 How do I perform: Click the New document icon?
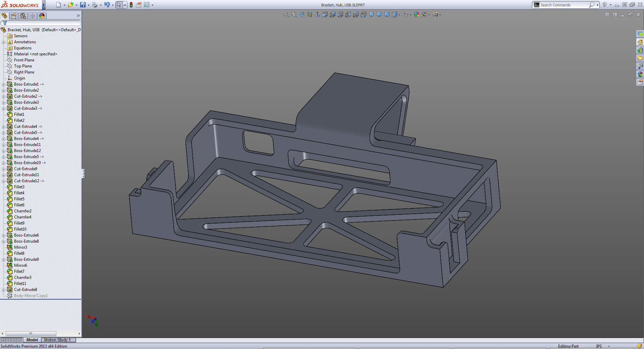[58, 5]
